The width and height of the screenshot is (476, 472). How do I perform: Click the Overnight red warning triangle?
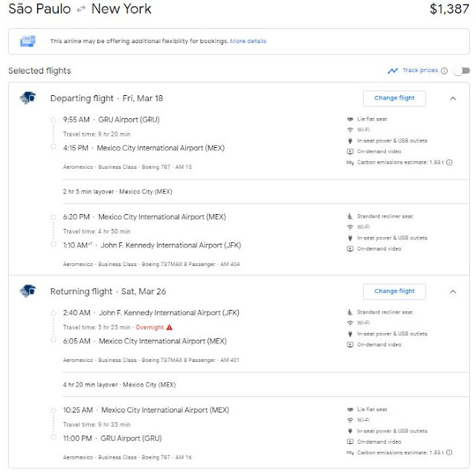coord(170,327)
